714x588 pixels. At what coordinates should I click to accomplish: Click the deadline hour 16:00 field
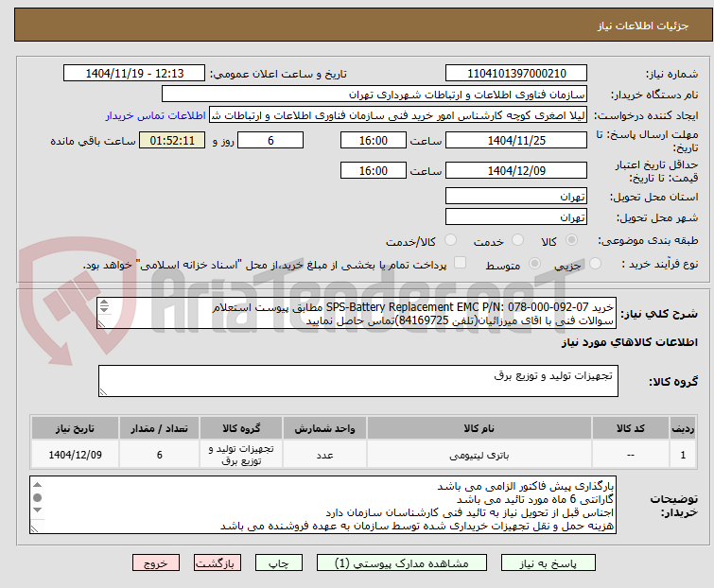pyautogui.click(x=374, y=141)
